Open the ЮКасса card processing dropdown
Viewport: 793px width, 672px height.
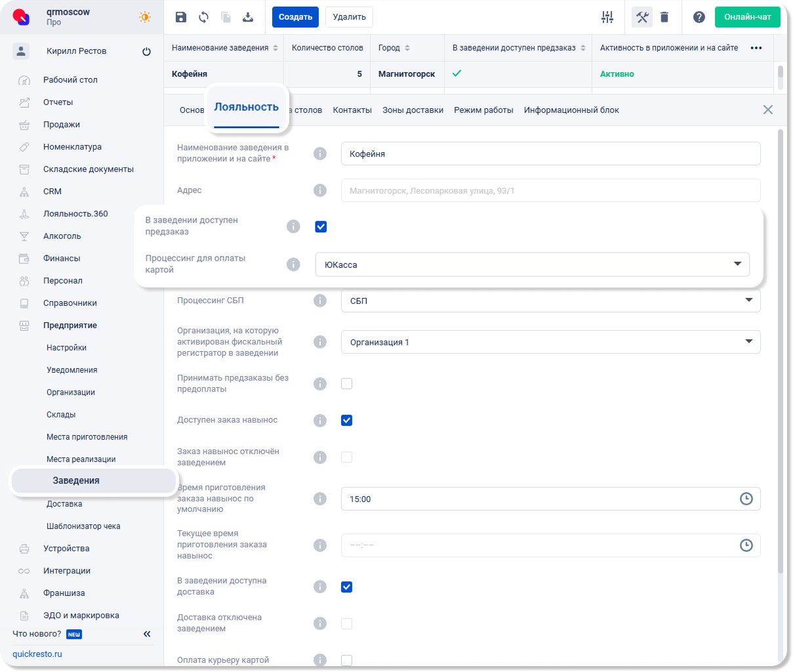(x=532, y=264)
